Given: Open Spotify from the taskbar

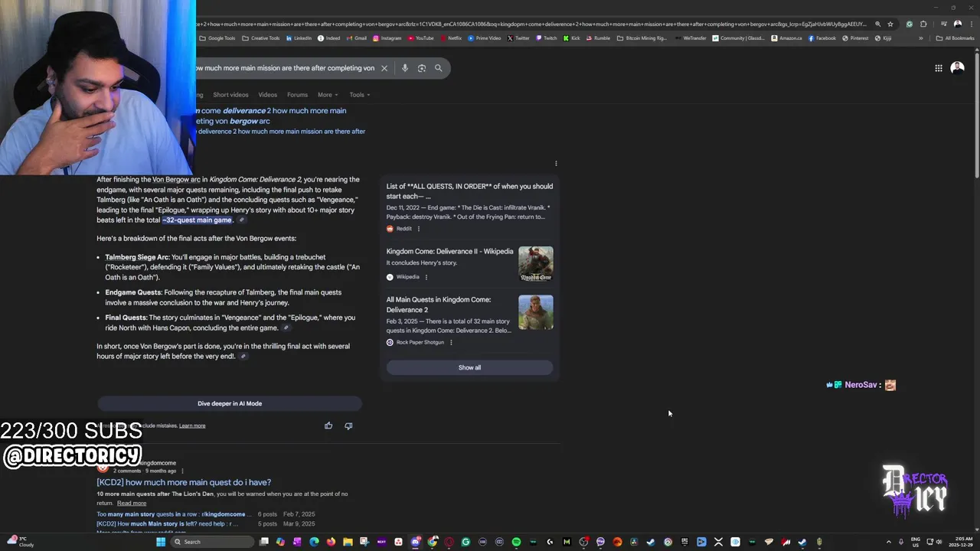Looking at the screenshot, I should click(516, 542).
